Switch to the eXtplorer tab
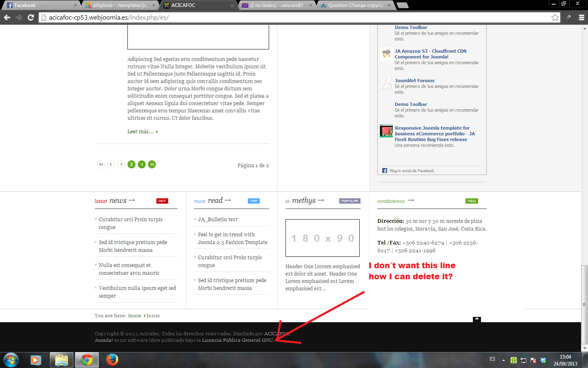Screen dimensions: 588x368 pyautogui.click(x=119, y=5)
